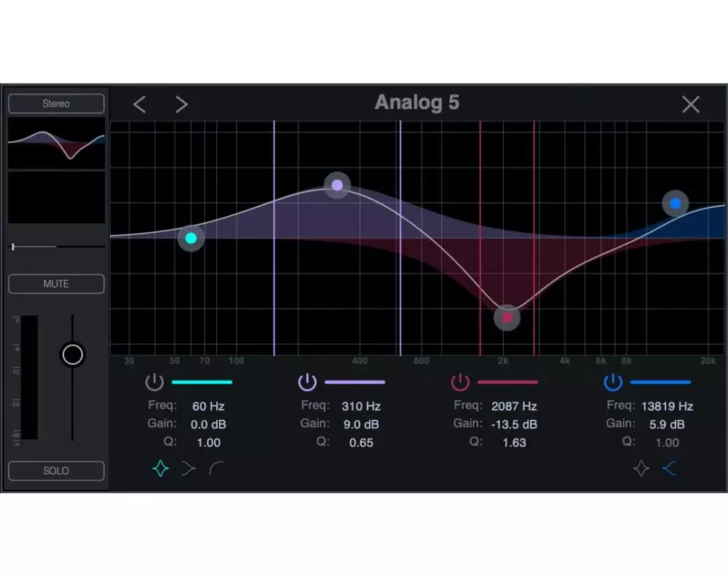Click the Analog 5 preset title
Screen dimensions: 728x582
pos(416,103)
